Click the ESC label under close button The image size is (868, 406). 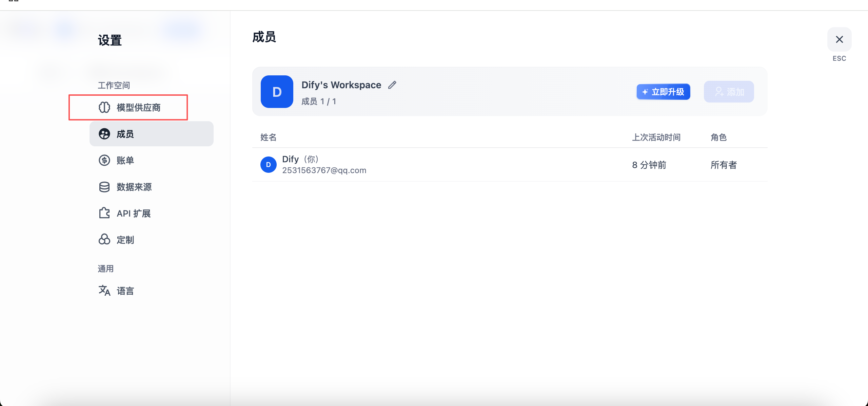click(x=840, y=58)
